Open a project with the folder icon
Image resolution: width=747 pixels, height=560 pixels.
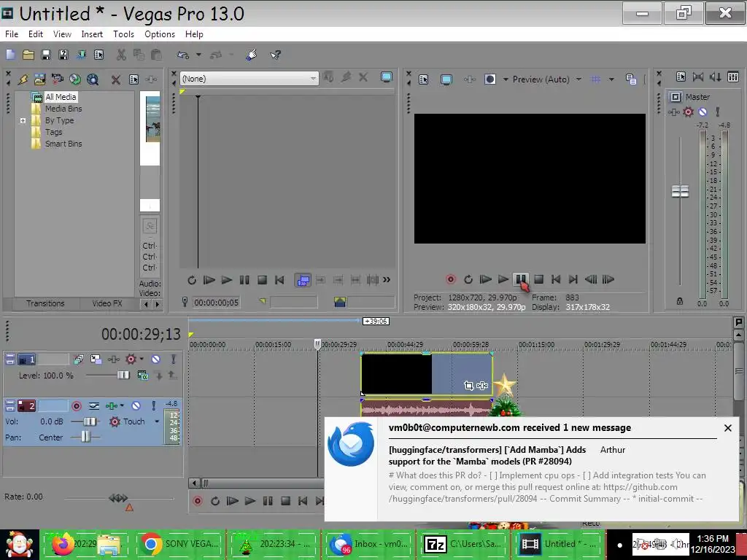point(28,55)
